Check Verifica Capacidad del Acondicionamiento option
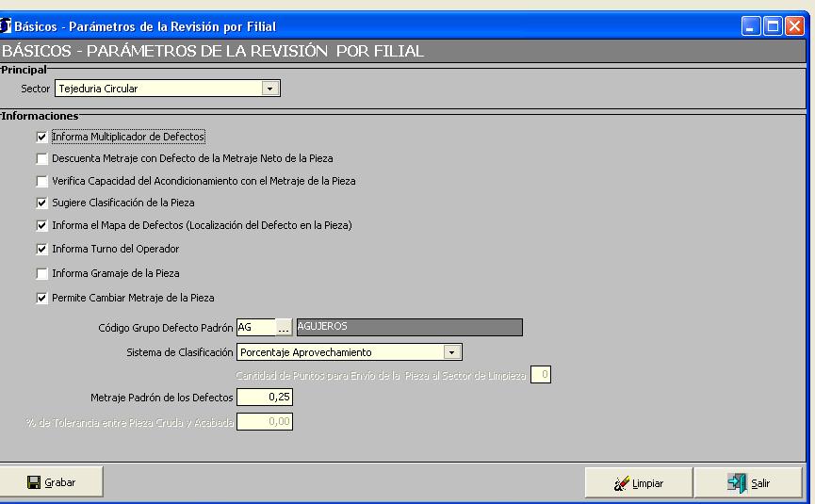The image size is (815, 504). coord(41,181)
